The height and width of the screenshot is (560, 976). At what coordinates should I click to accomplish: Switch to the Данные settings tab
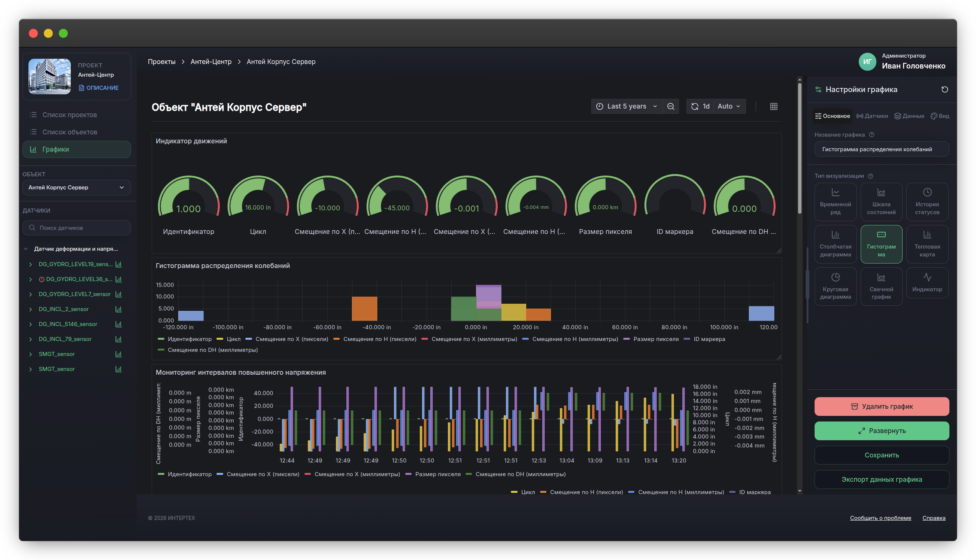(909, 116)
